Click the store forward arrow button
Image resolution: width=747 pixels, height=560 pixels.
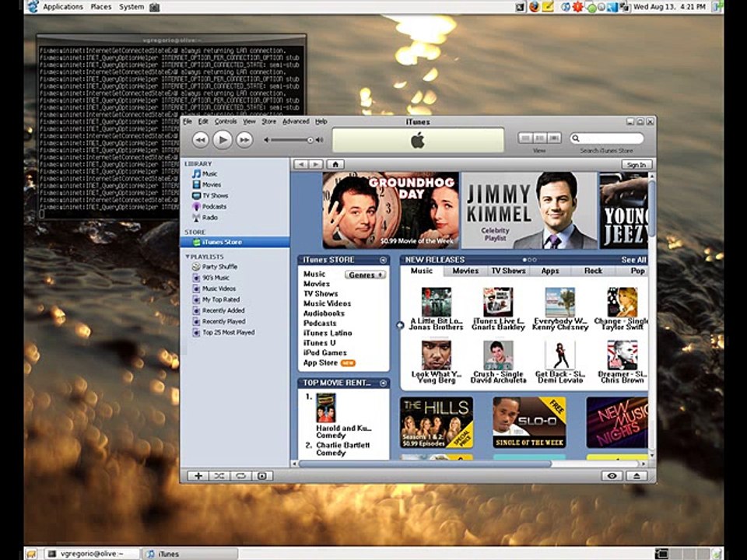(316, 164)
